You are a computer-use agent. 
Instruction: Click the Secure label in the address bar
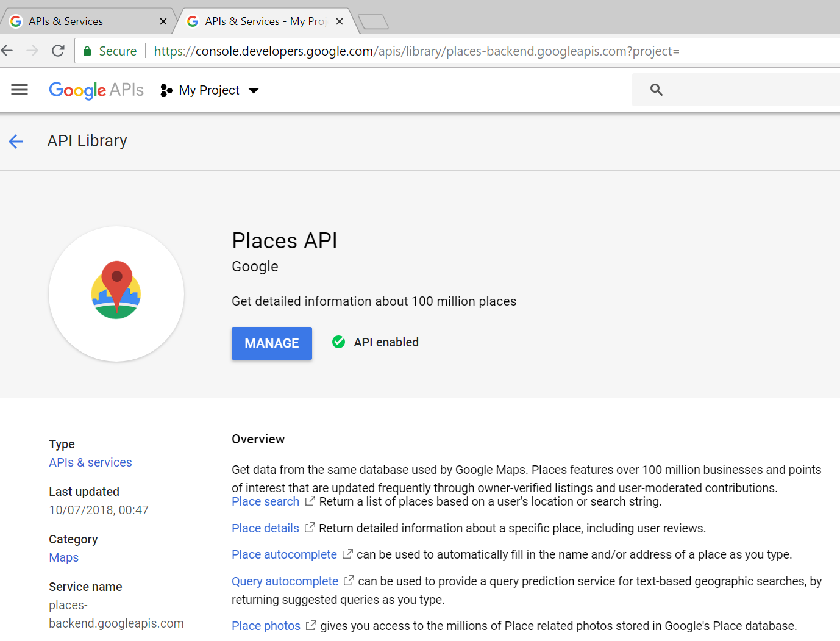click(x=118, y=51)
